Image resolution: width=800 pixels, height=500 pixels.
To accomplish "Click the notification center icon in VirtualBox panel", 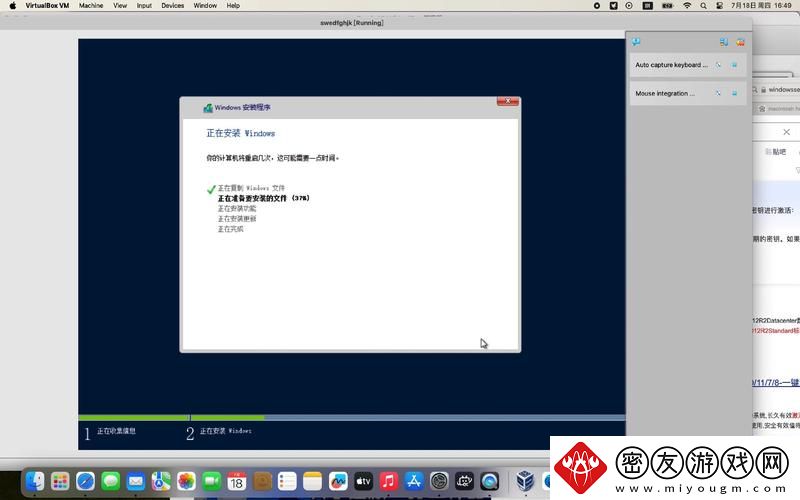I will click(x=636, y=42).
